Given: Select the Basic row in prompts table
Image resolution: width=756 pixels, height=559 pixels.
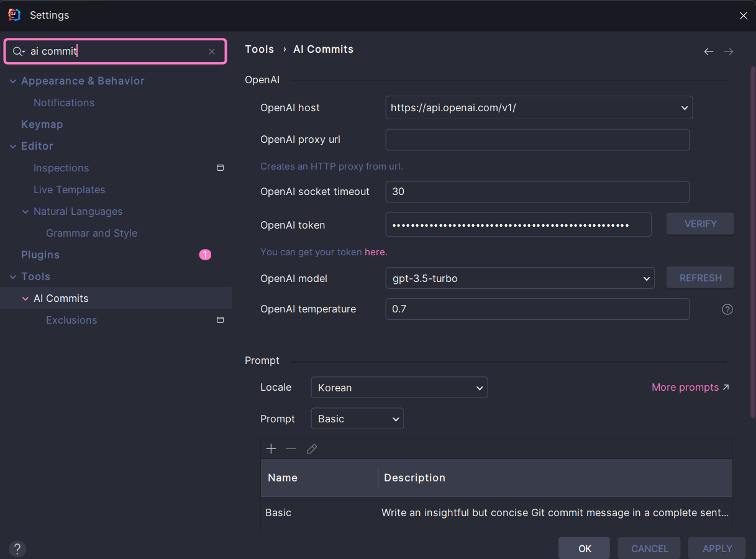Looking at the screenshot, I should point(496,512).
